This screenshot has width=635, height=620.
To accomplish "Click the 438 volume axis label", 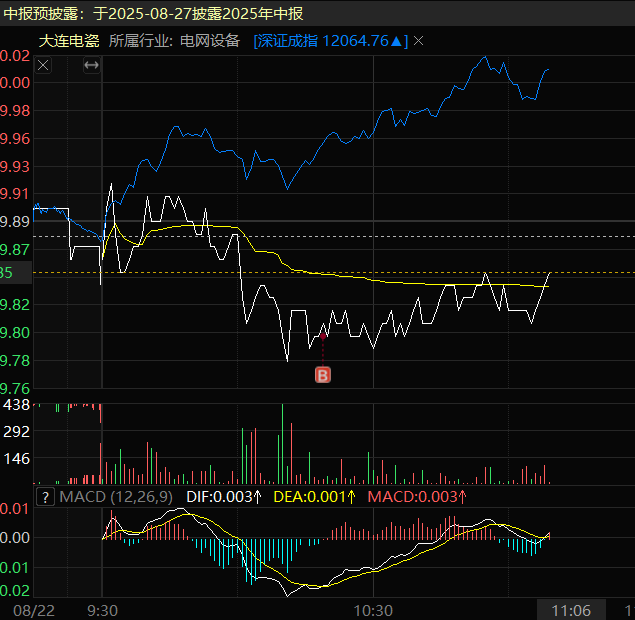I will [16, 405].
